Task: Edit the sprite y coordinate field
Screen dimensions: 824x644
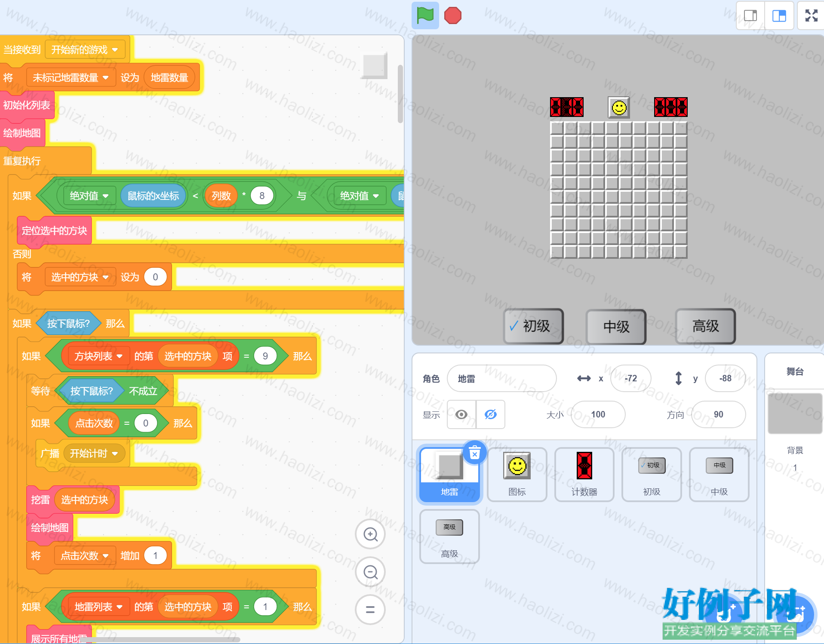Action: coord(725,378)
